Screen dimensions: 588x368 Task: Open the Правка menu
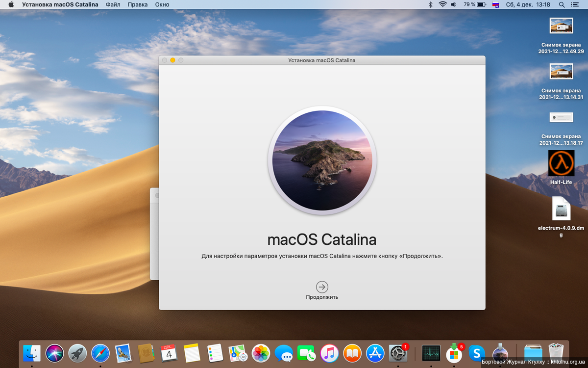pos(138,4)
